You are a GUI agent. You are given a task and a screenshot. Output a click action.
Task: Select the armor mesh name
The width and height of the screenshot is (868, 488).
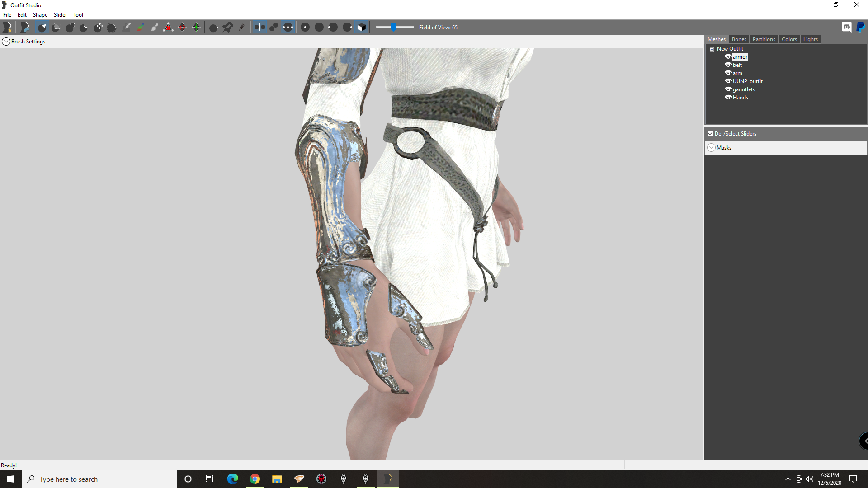pyautogui.click(x=740, y=57)
